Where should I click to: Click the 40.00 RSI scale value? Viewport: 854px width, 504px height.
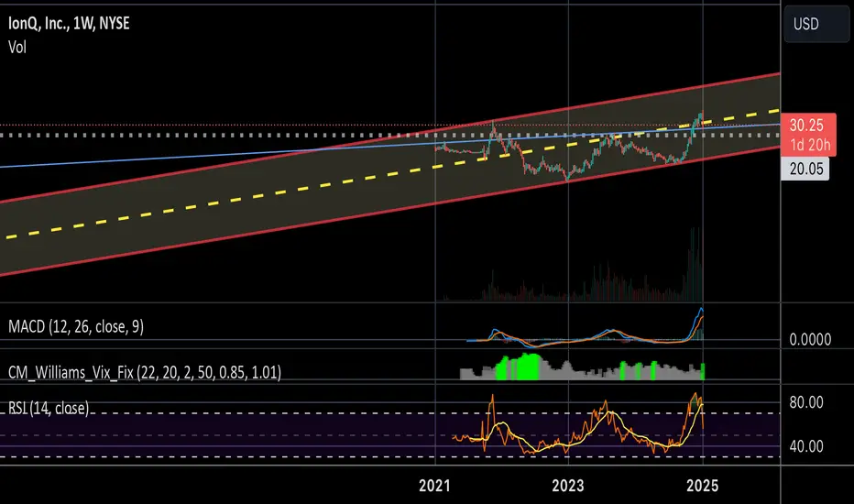tap(806, 446)
